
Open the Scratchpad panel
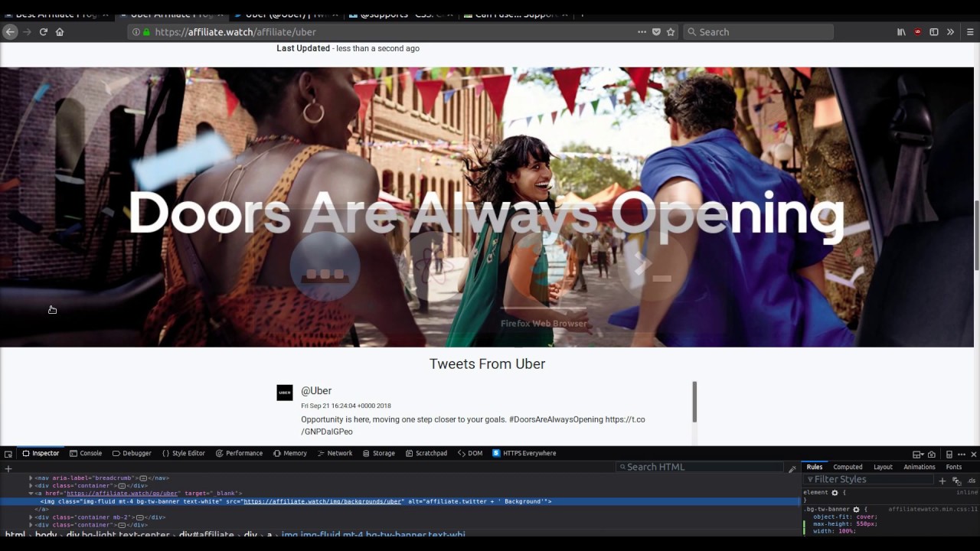tap(426, 454)
